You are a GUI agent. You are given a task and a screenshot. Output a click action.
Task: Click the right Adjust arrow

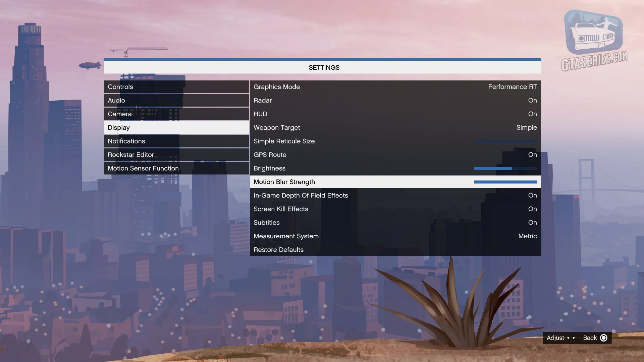tap(574, 338)
